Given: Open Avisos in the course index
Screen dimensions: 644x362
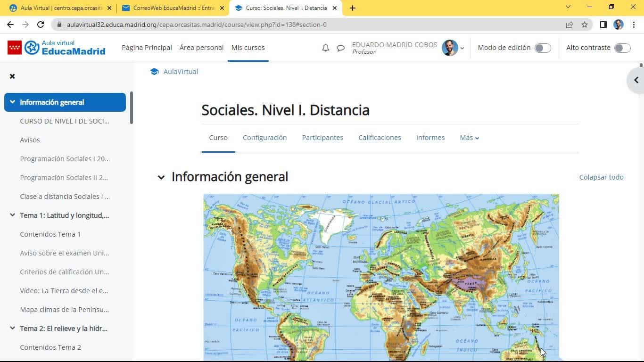Looking at the screenshot, I should coord(30,140).
